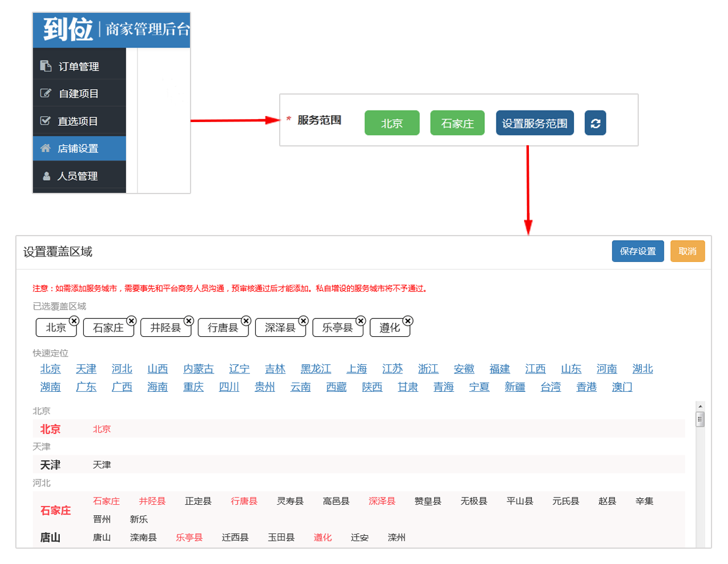Remove 遵化 from the coverage list
The image size is (728, 564).
point(407,320)
